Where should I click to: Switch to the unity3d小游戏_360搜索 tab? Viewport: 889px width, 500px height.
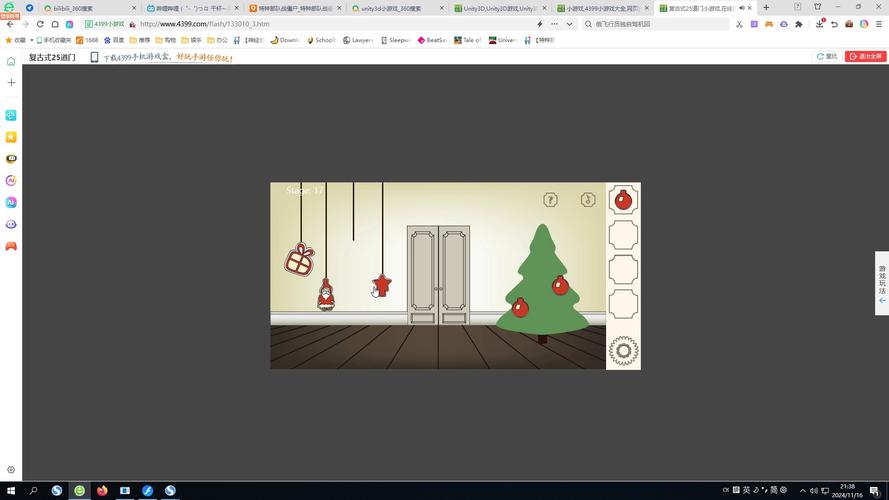coord(390,8)
